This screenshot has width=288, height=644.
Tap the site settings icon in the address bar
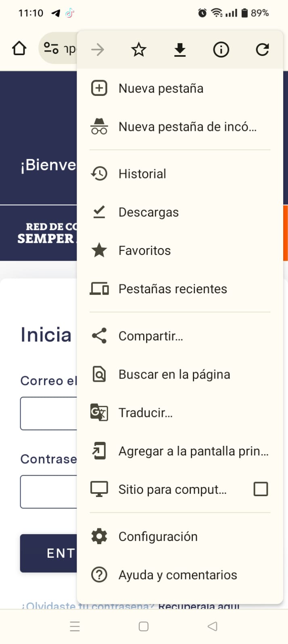51,48
